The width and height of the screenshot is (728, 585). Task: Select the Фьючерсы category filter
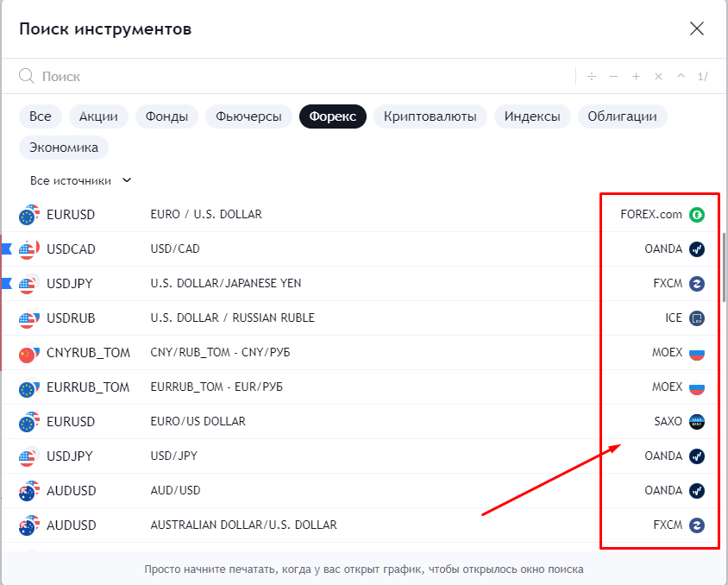(249, 116)
